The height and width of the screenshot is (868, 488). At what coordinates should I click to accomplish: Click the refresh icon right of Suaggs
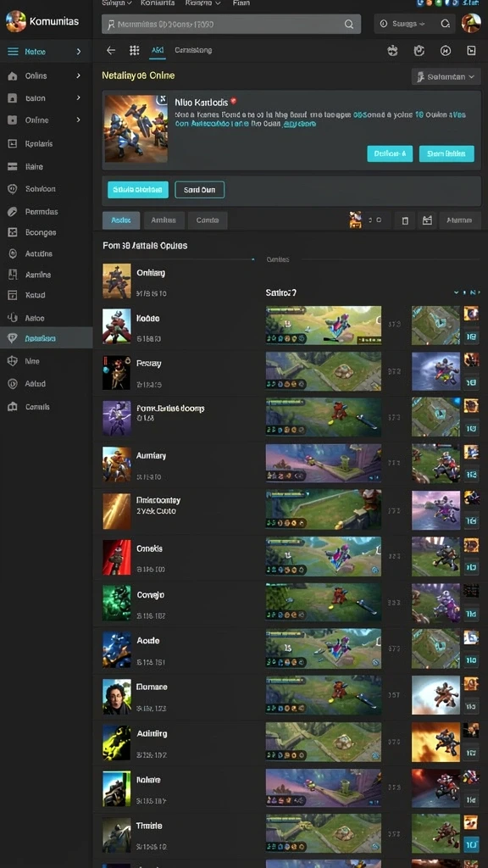click(446, 24)
